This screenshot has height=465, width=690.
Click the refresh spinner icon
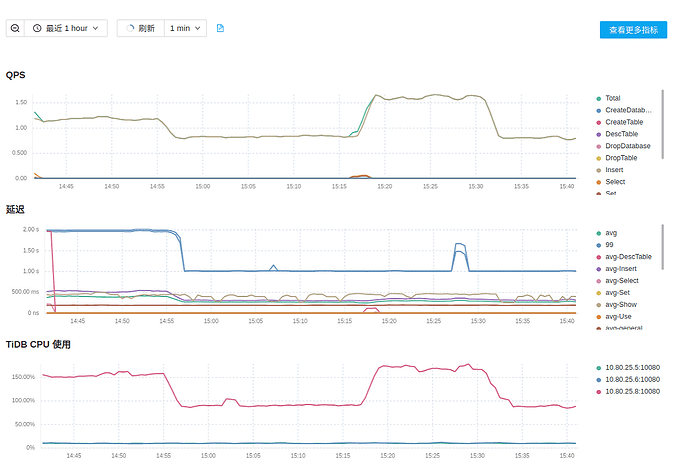coord(130,28)
